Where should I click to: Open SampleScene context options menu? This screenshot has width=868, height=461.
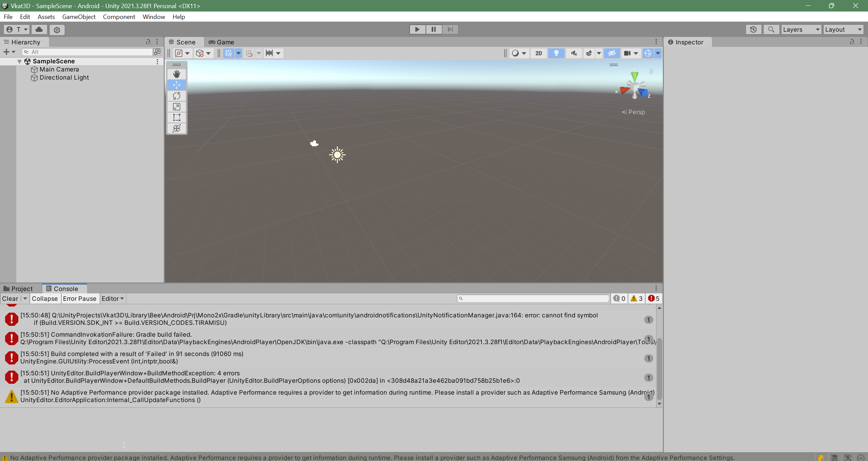tap(157, 61)
